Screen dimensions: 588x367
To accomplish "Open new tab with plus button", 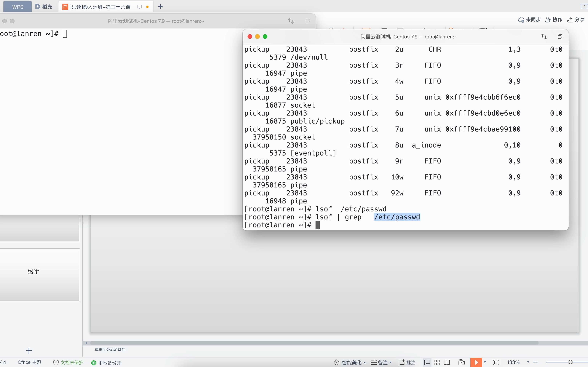I will point(160,6).
